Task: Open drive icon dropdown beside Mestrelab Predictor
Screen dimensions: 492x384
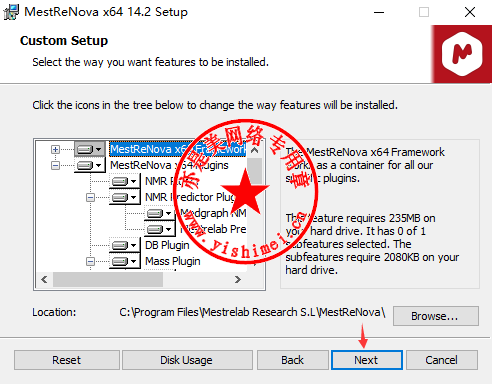Action: click(160, 229)
